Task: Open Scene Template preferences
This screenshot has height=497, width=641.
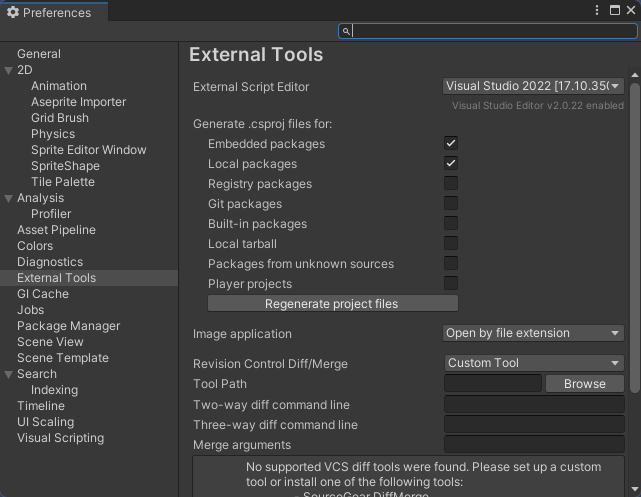Action: click(63, 358)
